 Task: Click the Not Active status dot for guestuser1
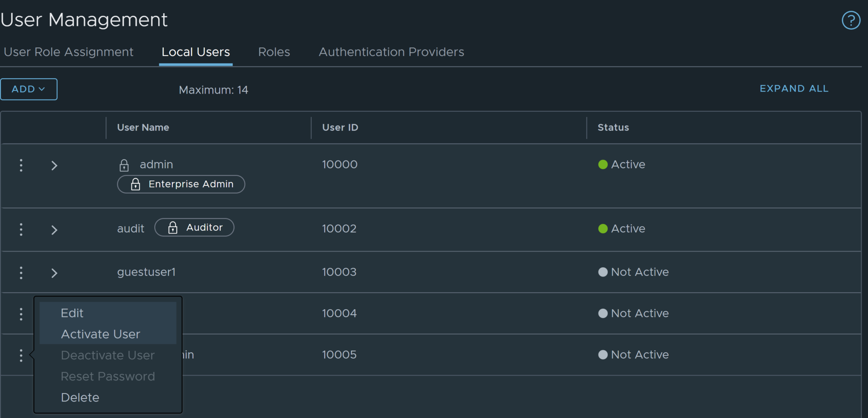pos(603,272)
